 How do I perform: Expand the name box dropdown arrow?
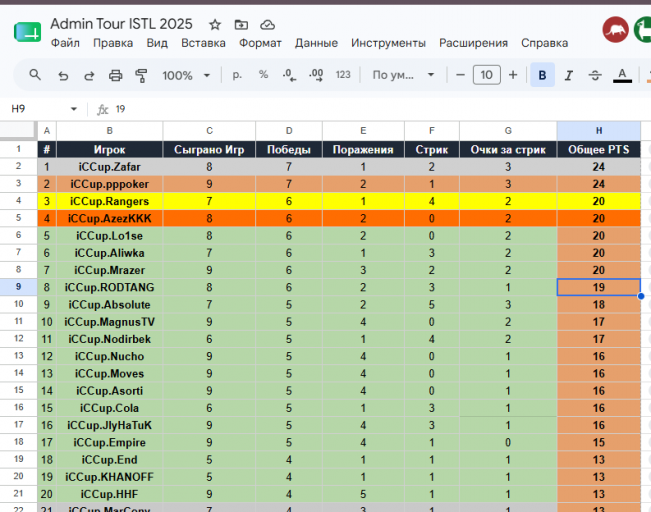(73, 109)
